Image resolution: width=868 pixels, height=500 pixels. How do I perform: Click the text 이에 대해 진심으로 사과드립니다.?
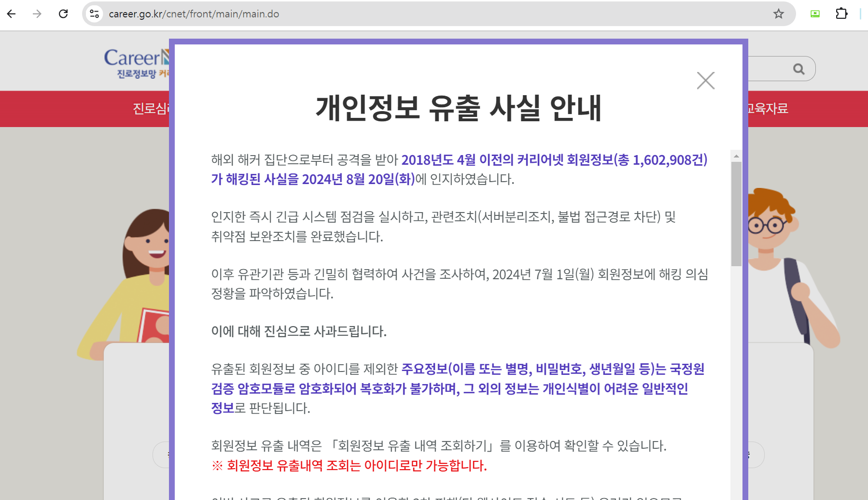tap(299, 331)
